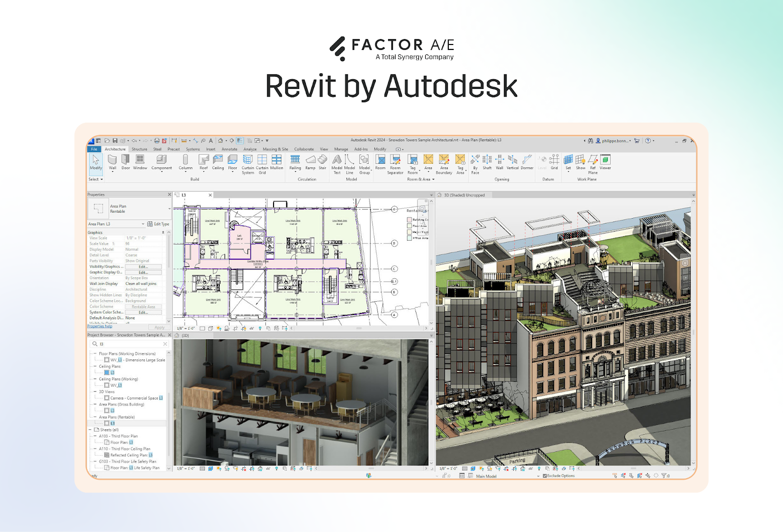
Task: Open the Collaborate ribbon tab
Action: [x=304, y=149]
